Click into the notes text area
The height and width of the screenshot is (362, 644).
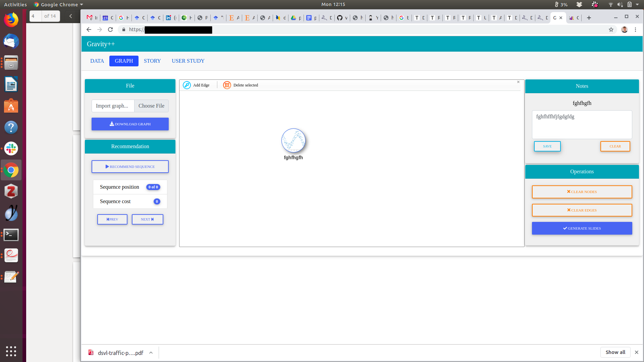click(x=582, y=125)
